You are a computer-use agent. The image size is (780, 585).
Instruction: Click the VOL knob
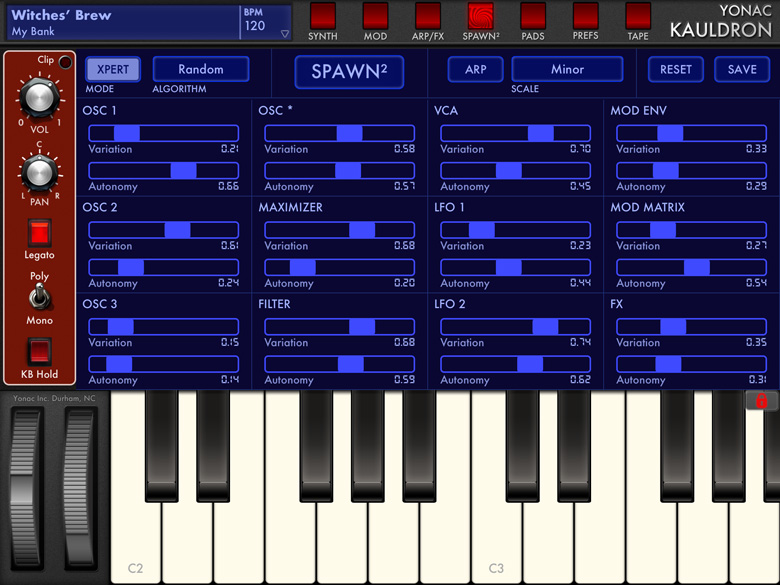tap(39, 97)
